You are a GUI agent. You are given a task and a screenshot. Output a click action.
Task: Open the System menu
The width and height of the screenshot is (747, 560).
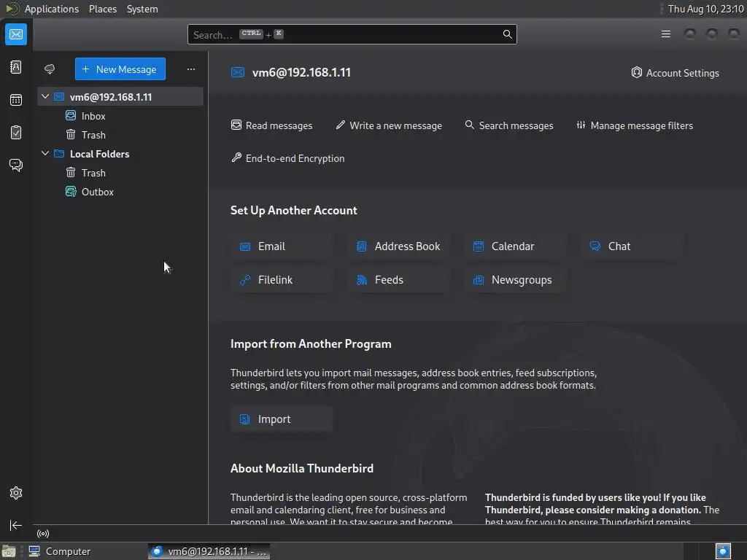[142, 9]
